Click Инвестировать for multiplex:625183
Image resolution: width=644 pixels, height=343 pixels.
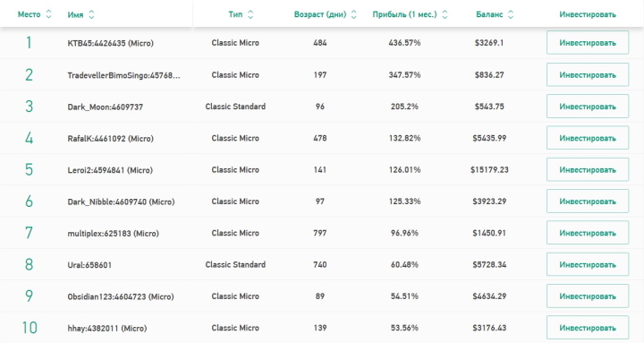(588, 233)
